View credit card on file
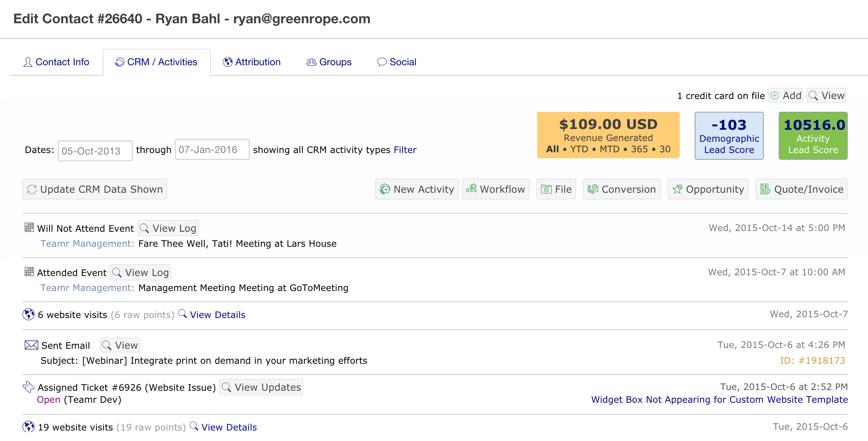 click(x=826, y=96)
